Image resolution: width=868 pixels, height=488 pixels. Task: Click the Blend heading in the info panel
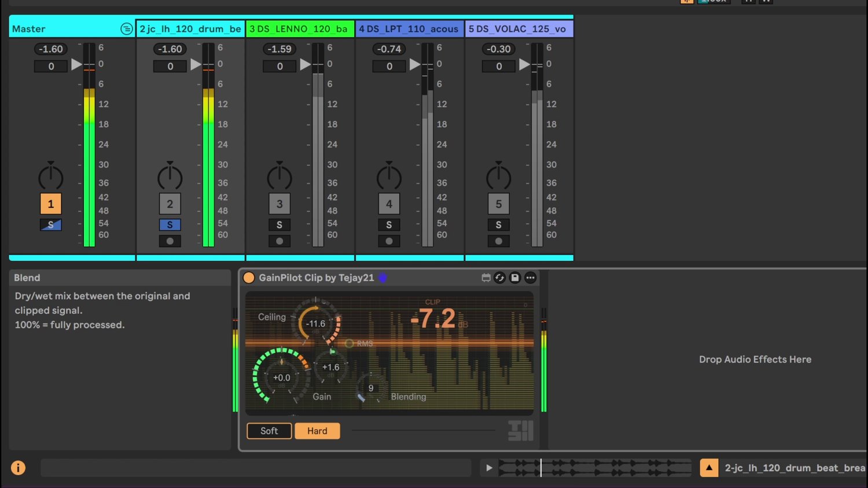tap(27, 278)
